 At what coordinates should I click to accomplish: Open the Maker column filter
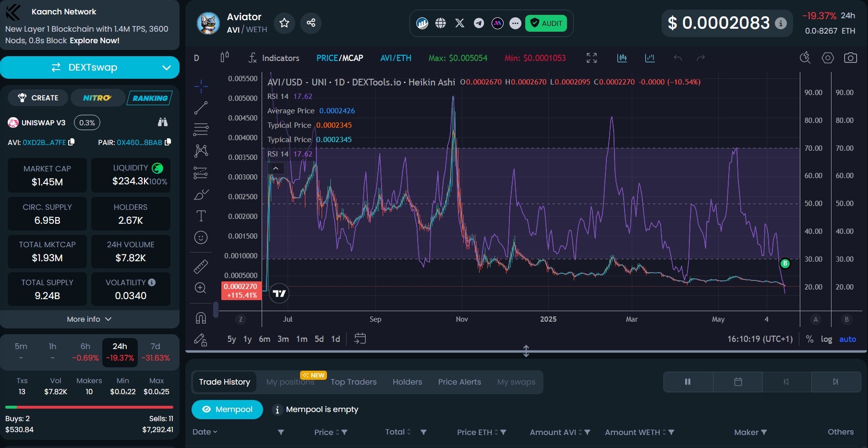(764, 432)
